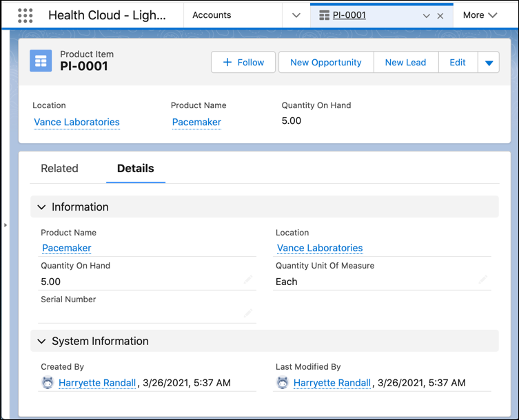Open Harryette Randall link under Last Modified By
The height and width of the screenshot is (420, 519).
coord(332,383)
